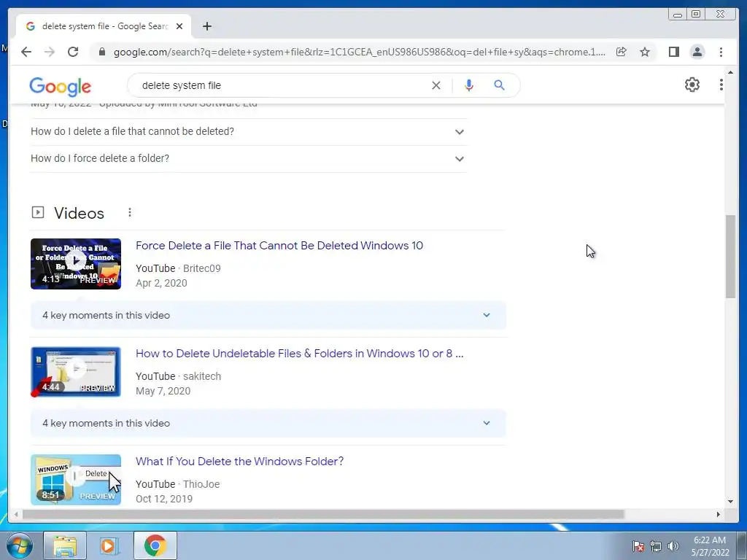Click the horizontal scrollbar thumb
The width and height of the screenshot is (747, 560).
[323, 514]
